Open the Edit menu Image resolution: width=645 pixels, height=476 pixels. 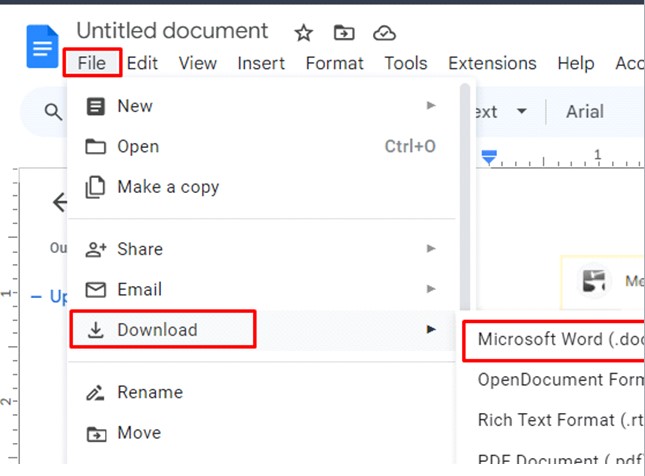coord(142,63)
